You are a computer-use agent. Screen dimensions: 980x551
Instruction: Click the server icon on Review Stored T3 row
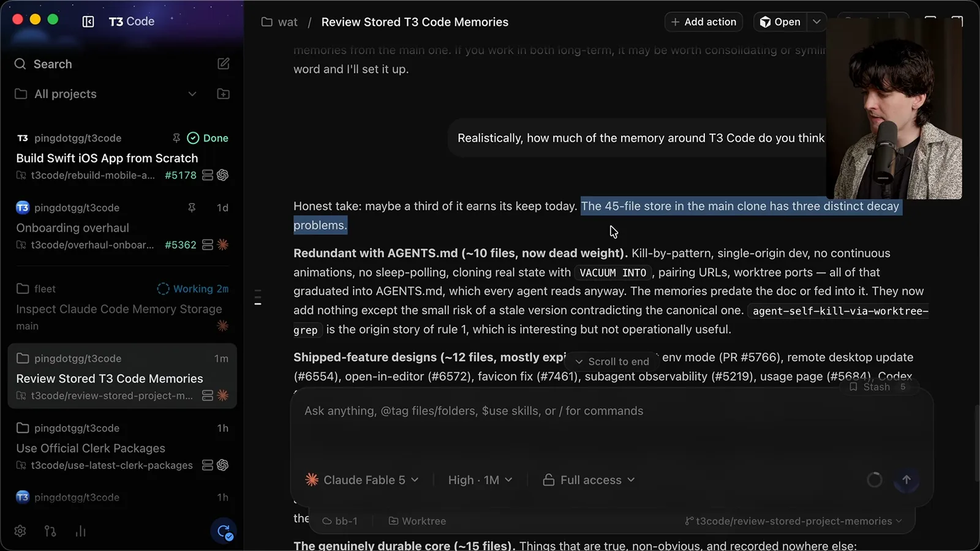click(x=208, y=395)
